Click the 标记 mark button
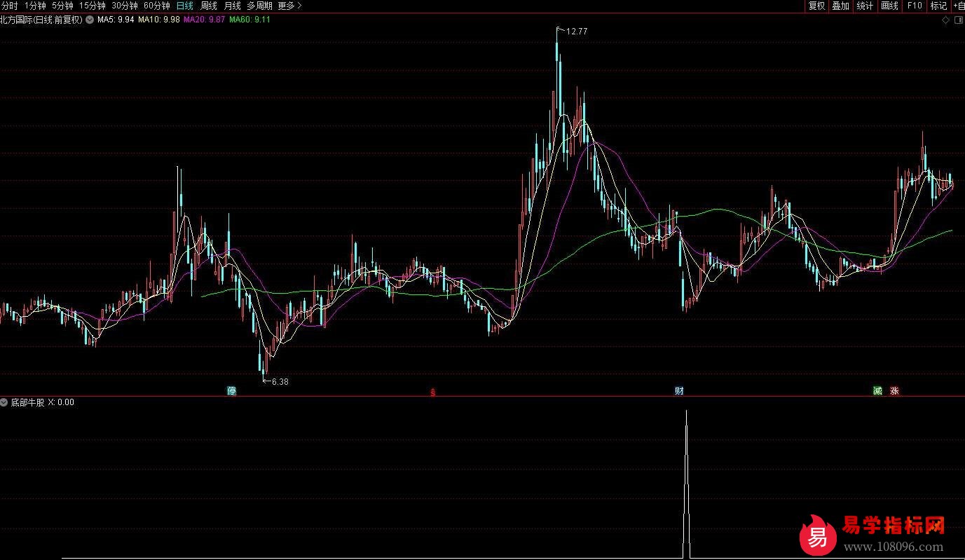Screen dimensions: 965x560 point(938,6)
